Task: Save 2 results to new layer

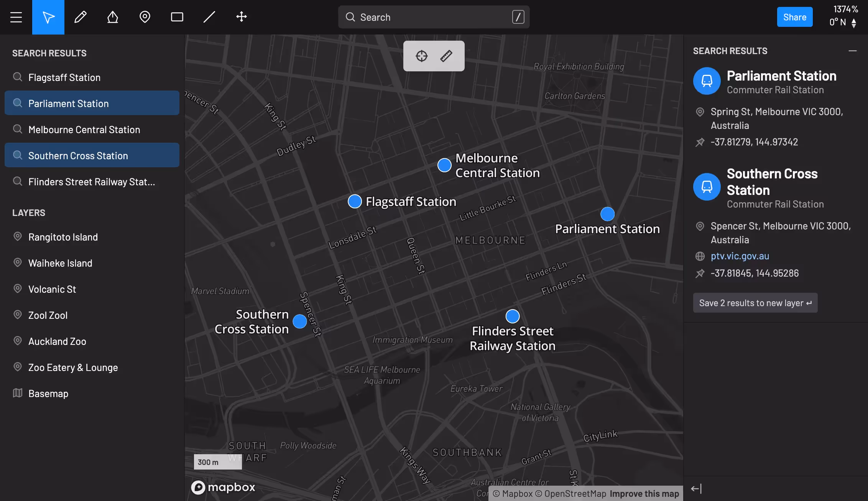Action: coord(755,303)
